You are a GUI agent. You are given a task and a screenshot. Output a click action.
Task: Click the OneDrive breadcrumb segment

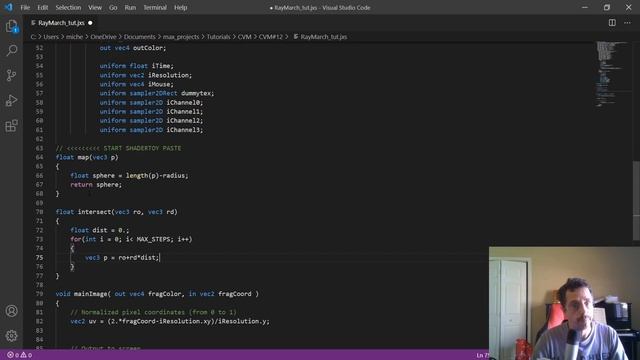pos(103,37)
